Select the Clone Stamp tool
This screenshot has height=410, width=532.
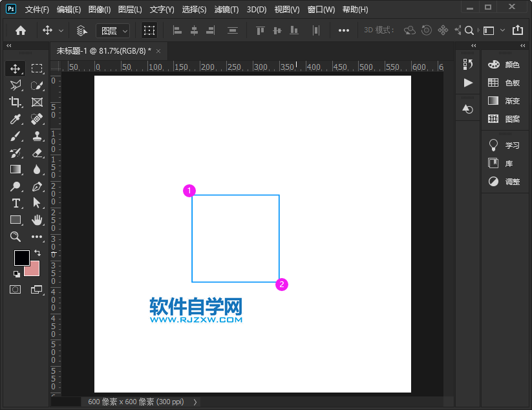coord(37,136)
